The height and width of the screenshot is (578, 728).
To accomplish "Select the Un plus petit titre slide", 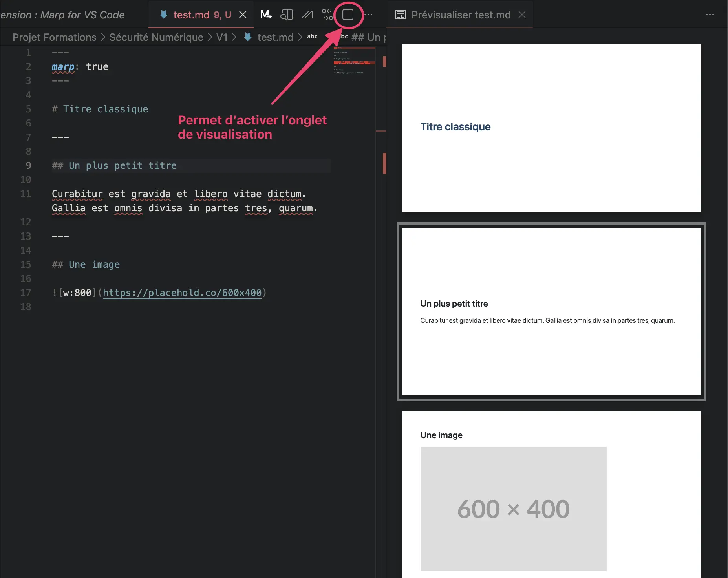I will (x=551, y=311).
